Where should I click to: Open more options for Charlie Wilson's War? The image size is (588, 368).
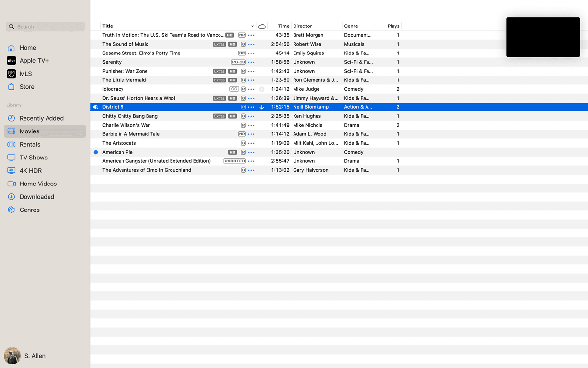click(x=251, y=125)
